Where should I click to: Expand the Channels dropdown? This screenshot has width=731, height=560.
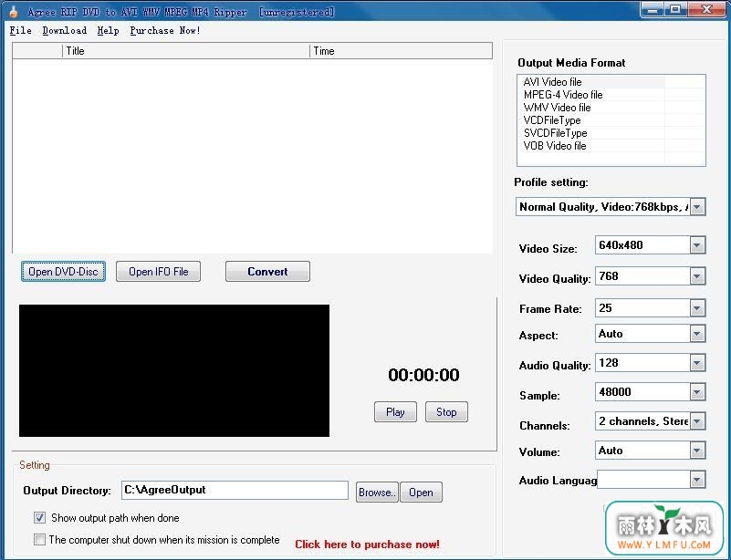point(697,421)
